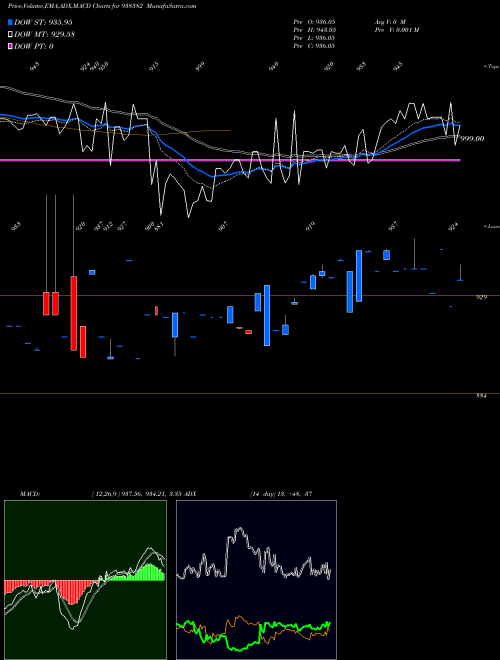
Task: Click the 'Pre V: 0.001 M' volume text
Action: coord(396,30)
